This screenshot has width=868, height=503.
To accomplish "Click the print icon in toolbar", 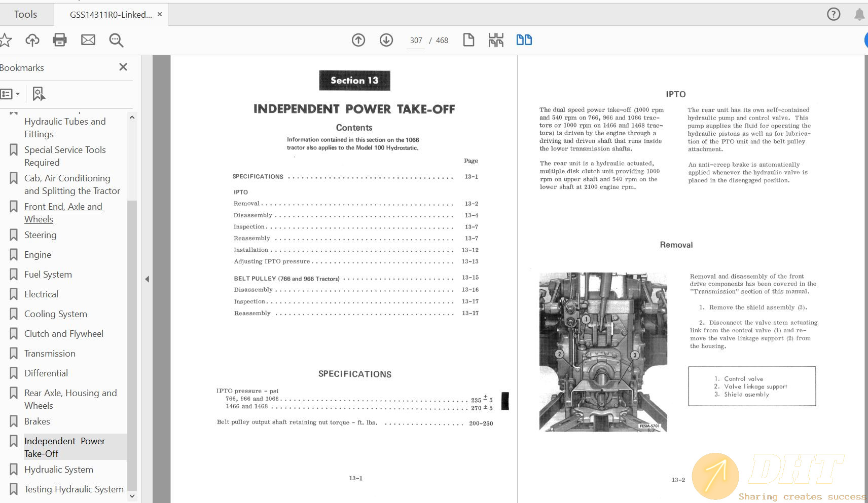I will (x=60, y=40).
